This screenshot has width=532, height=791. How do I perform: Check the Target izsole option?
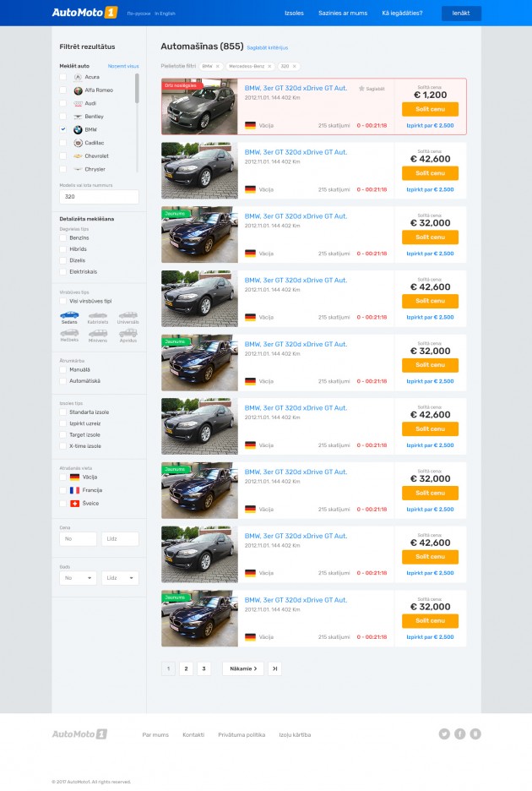(x=63, y=435)
